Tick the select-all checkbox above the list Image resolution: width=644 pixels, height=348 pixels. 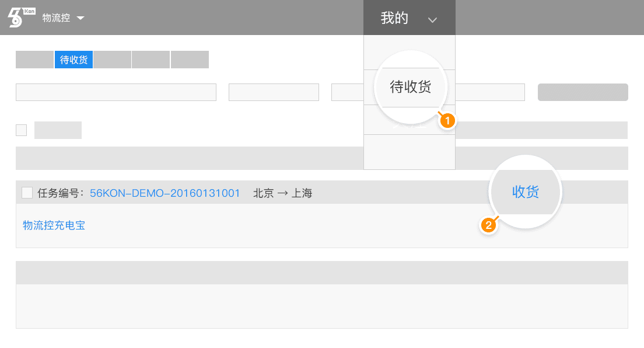22,130
